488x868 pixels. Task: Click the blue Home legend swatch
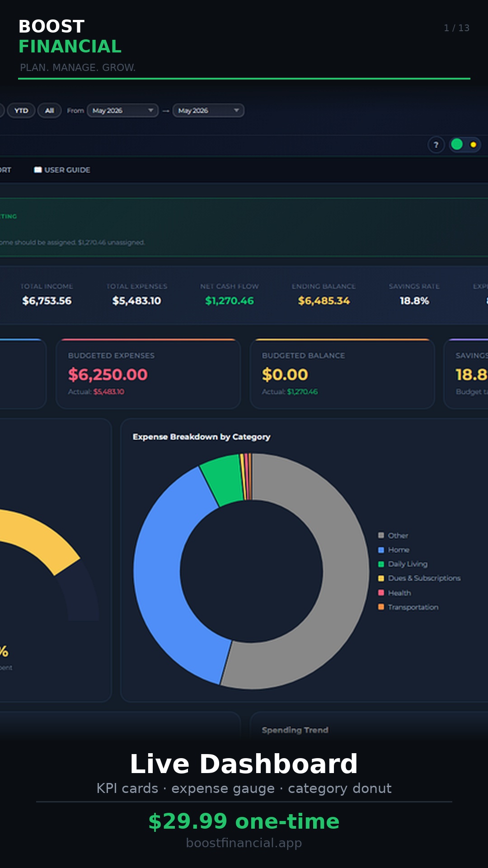[x=381, y=550]
